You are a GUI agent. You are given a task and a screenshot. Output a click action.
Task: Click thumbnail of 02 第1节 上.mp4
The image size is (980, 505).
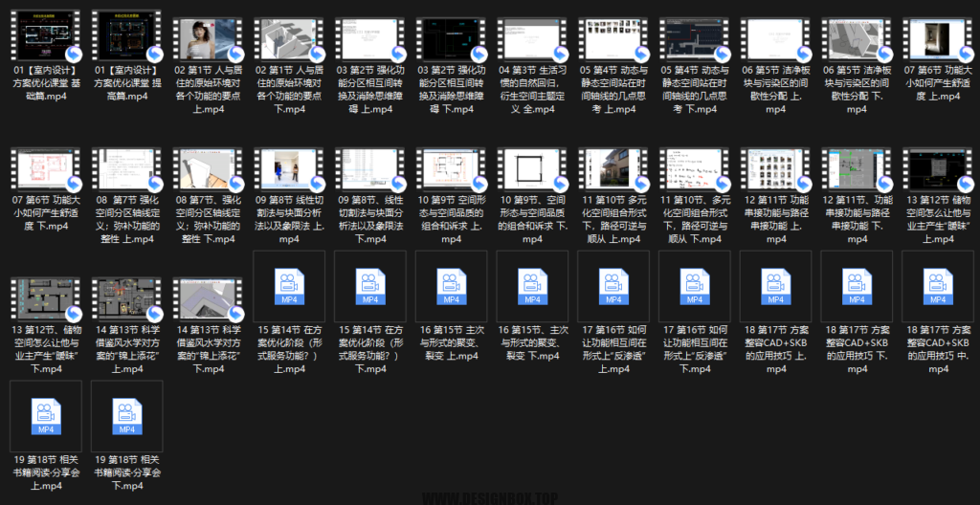(x=208, y=38)
